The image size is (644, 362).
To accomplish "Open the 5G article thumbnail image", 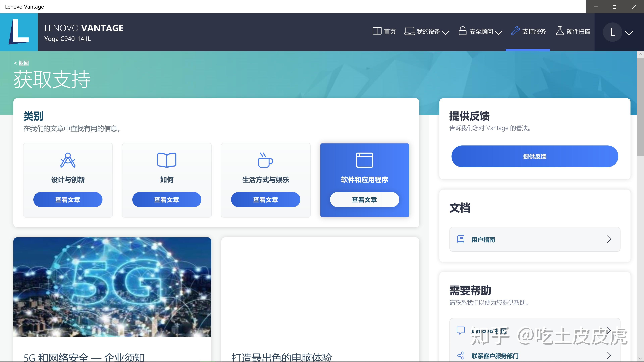I will [112, 287].
